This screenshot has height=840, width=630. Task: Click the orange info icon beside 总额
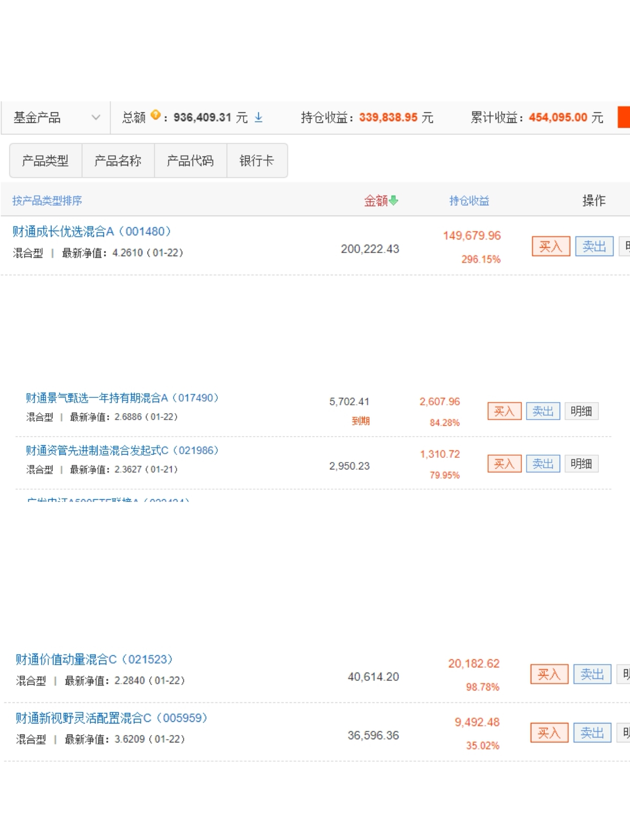click(155, 114)
